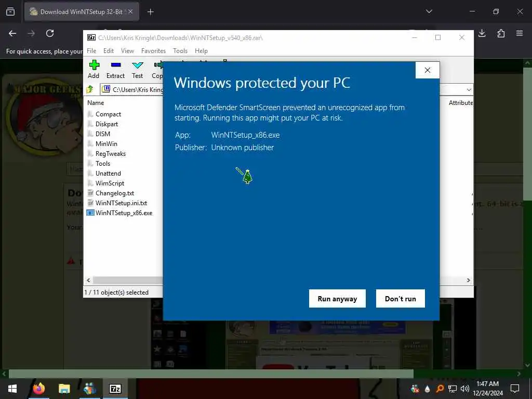Open the browser list all tabs dropdown
532x399 pixels.
429,11
